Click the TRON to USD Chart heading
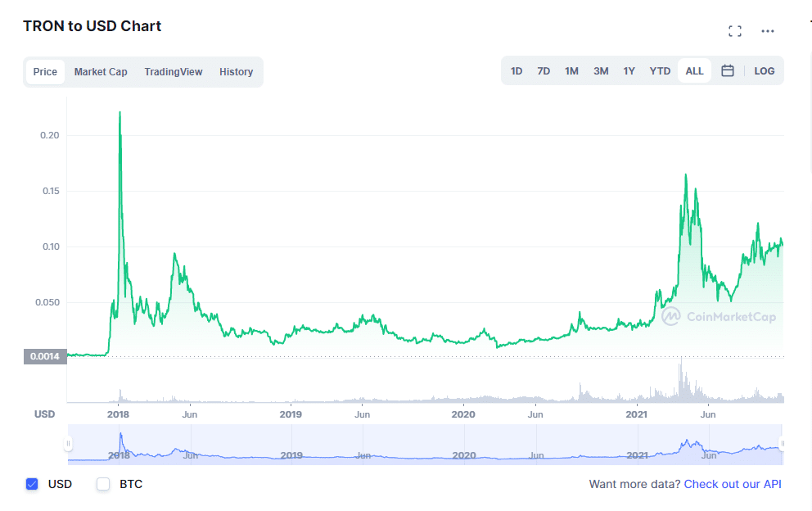Image resolution: width=812 pixels, height=511 pixels. click(x=92, y=26)
